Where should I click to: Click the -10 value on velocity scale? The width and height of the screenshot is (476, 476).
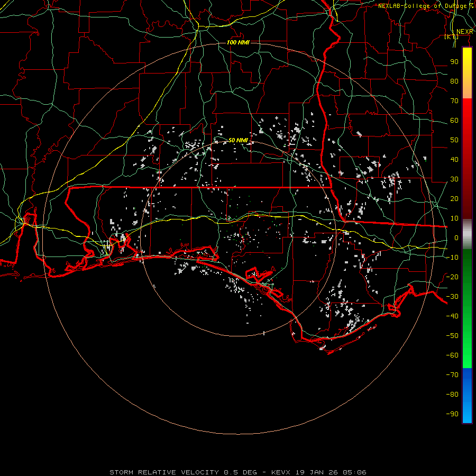pyautogui.click(x=452, y=258)
